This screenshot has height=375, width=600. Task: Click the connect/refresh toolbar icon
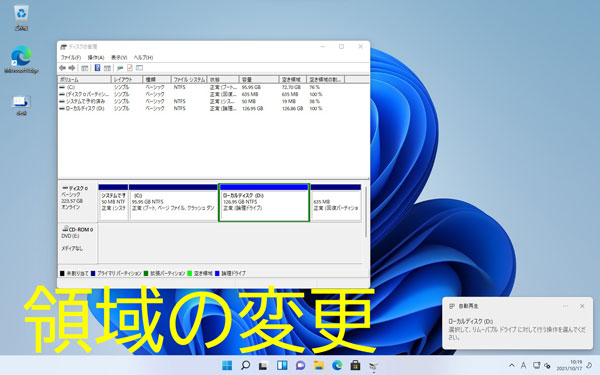(120, 68)
